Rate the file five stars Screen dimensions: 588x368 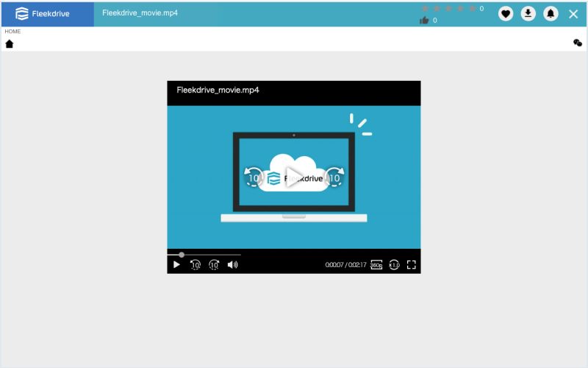tap(473, 8)
